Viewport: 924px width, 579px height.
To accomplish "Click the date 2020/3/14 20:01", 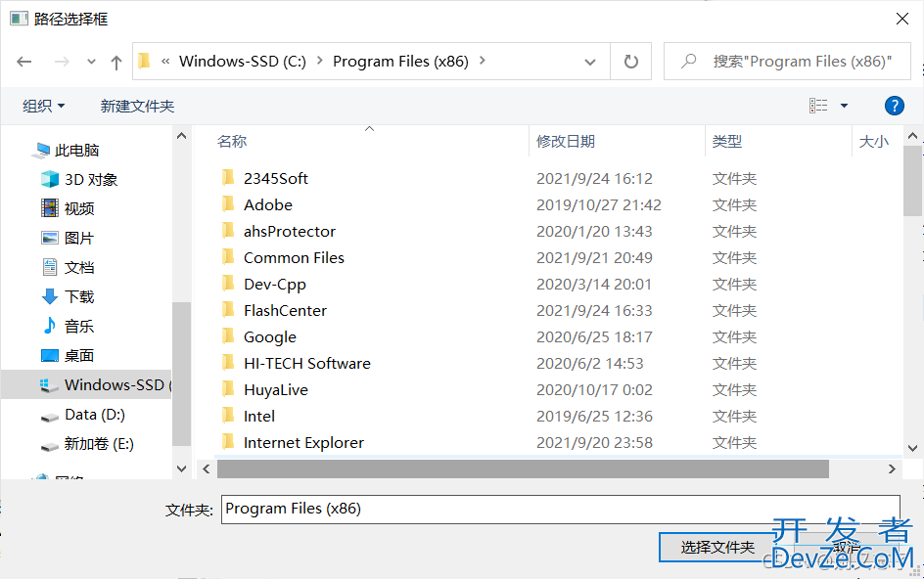I will 594,284.
